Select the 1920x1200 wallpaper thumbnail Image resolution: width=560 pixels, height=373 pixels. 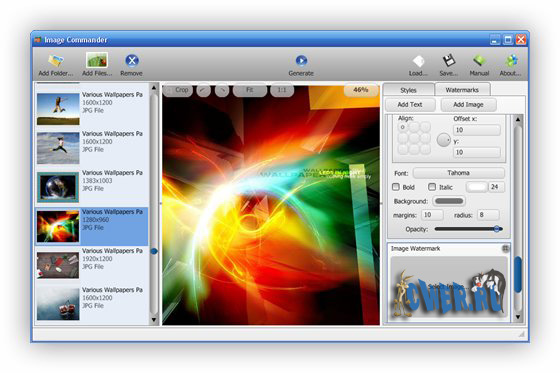coord(58,265)
